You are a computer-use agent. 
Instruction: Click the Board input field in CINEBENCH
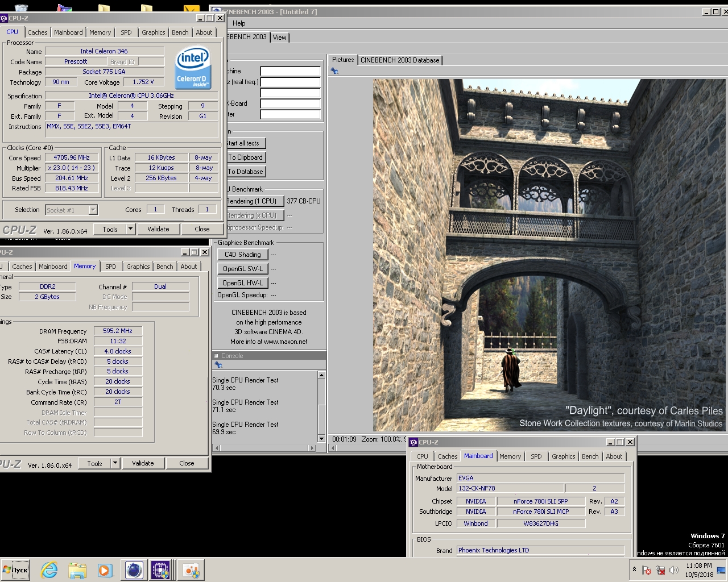click(291, 104)
